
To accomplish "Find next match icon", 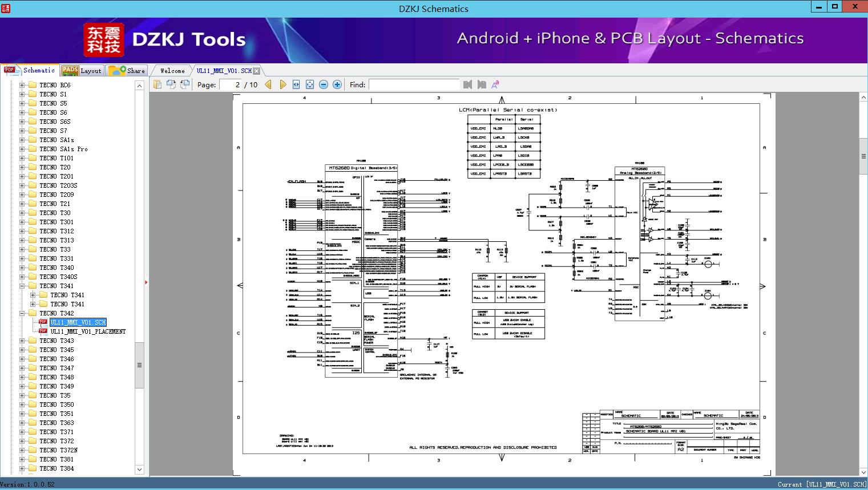I will coord(482,84).
